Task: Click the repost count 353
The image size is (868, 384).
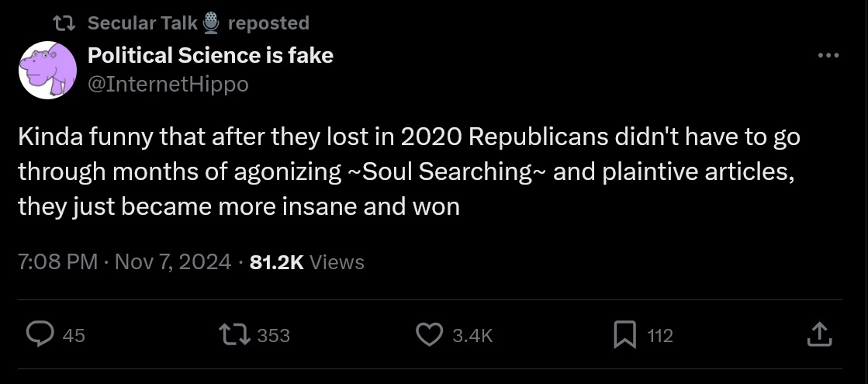Action: [x=273, y=335]
